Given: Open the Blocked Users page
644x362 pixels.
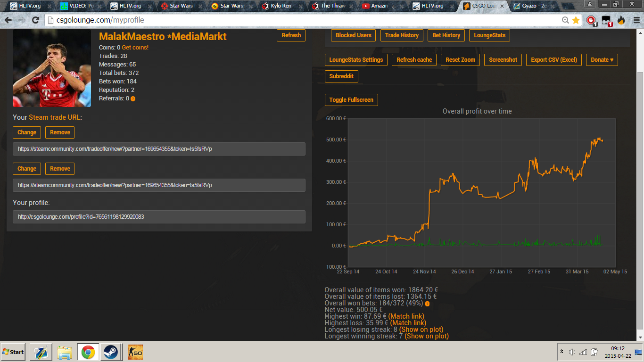Looking at the screenshot, I should coord(354,35).
